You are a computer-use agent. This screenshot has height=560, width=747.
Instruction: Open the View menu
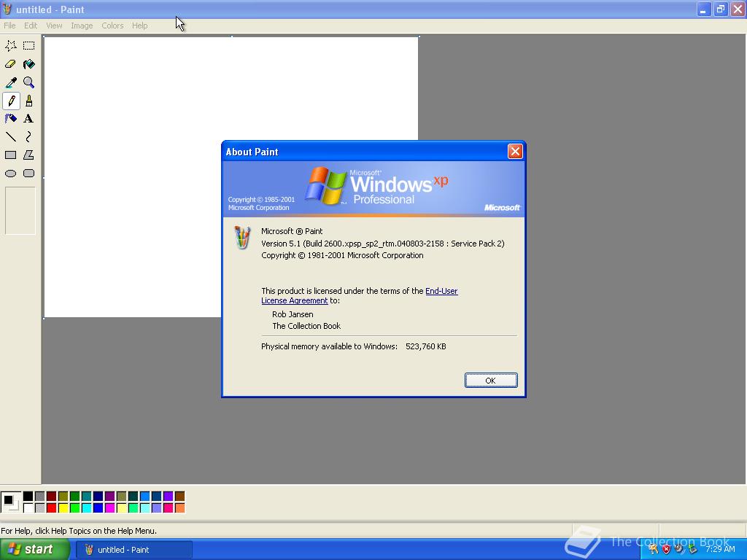click(54, 26)
